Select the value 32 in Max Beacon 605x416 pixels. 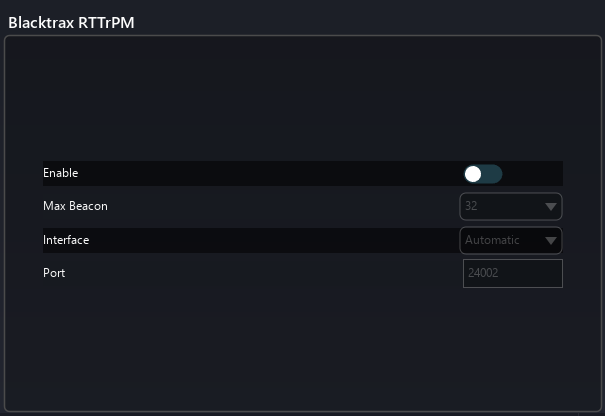click(x=471, y=207)
